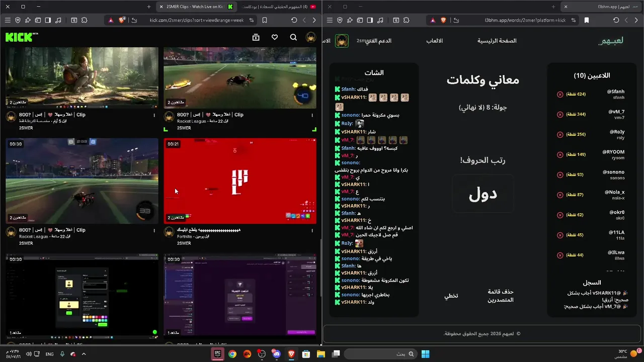Click Brave Shields icon in Kick window
The height and width of the screenshot is (362, 644).
click(122, 20)
